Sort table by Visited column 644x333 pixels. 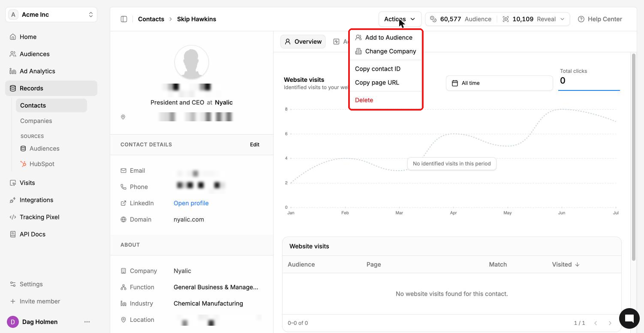click(566, 264)
